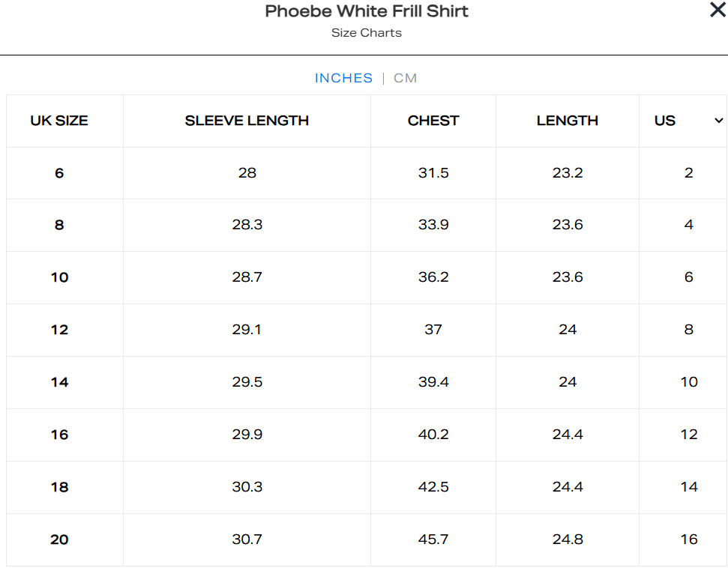Select the UK size 16 row label

point(59,435)
